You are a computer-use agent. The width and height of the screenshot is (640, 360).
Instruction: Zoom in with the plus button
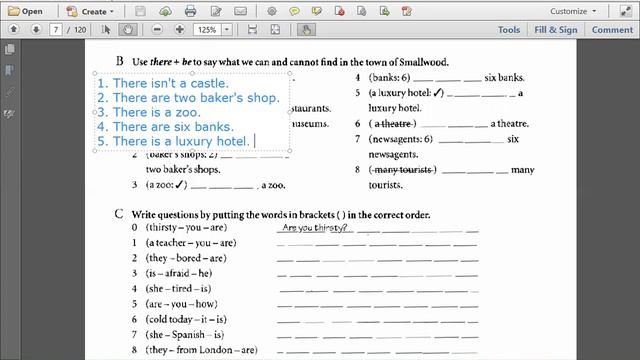tap(179, 29)
